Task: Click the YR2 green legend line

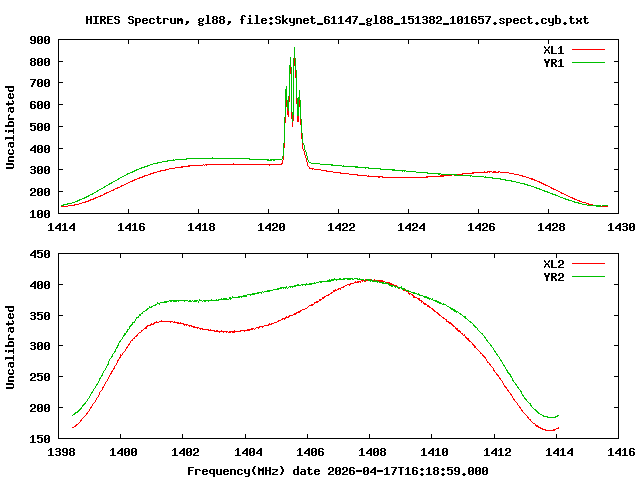Action: 588,277
